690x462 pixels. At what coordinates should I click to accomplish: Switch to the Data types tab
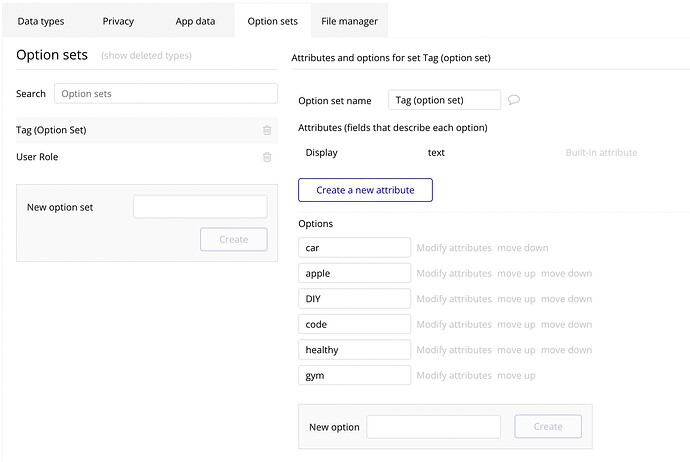[41, 21]
